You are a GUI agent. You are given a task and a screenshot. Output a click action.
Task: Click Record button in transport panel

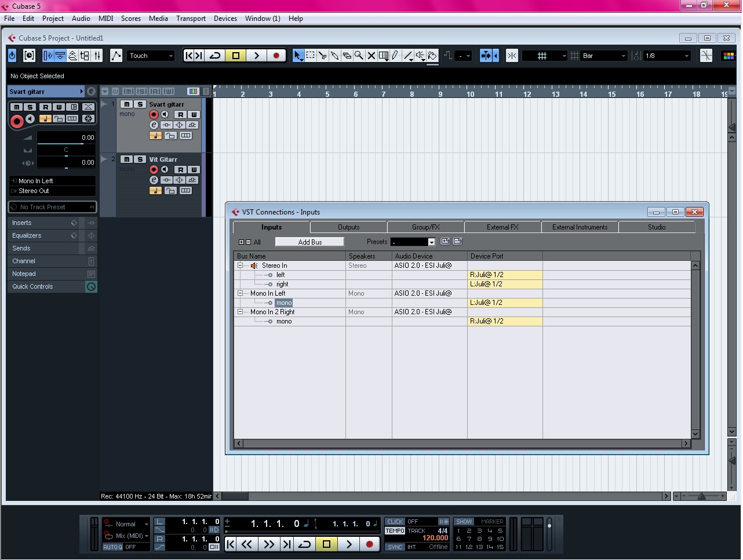(370, 544)
